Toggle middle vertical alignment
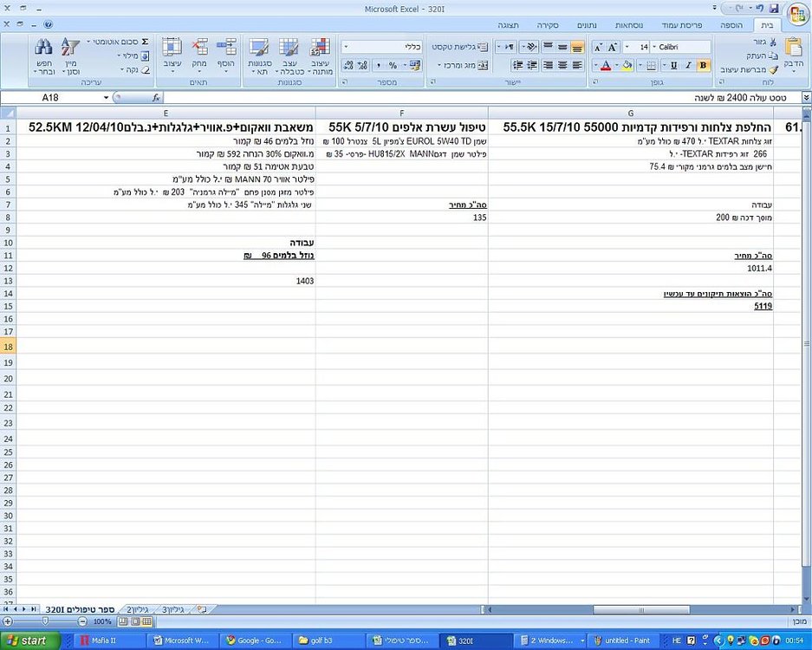The height and width of the screenshot is (650, 812). [562, 47]
